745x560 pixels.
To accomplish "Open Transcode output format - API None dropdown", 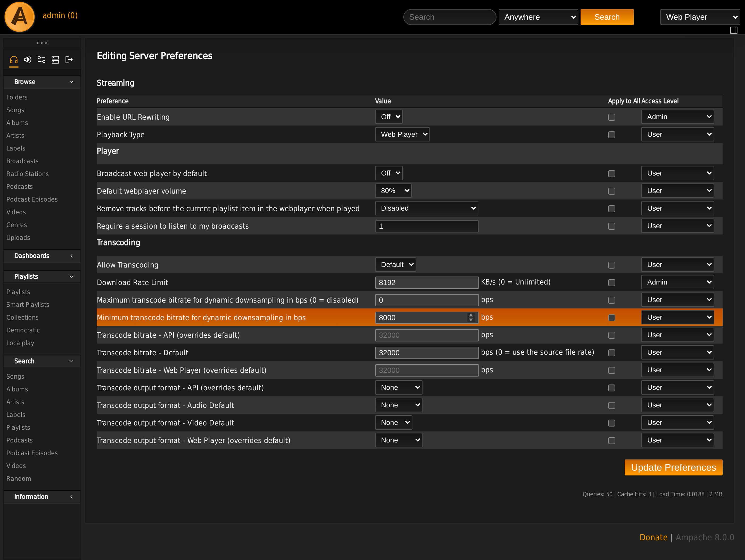I will [x=399, y=388].
